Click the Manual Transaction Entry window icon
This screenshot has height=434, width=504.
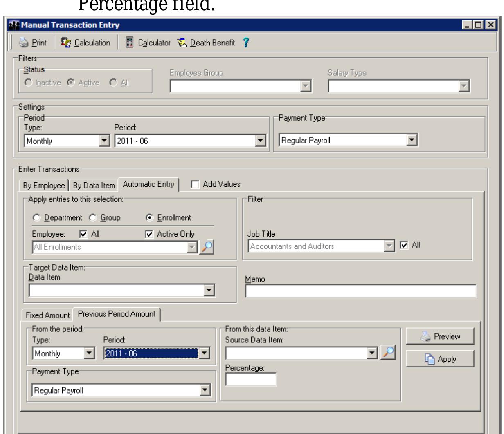[13, 26]
